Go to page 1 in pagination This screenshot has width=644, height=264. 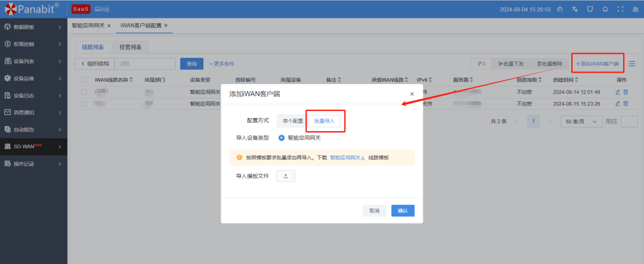[x=534, y=122]
